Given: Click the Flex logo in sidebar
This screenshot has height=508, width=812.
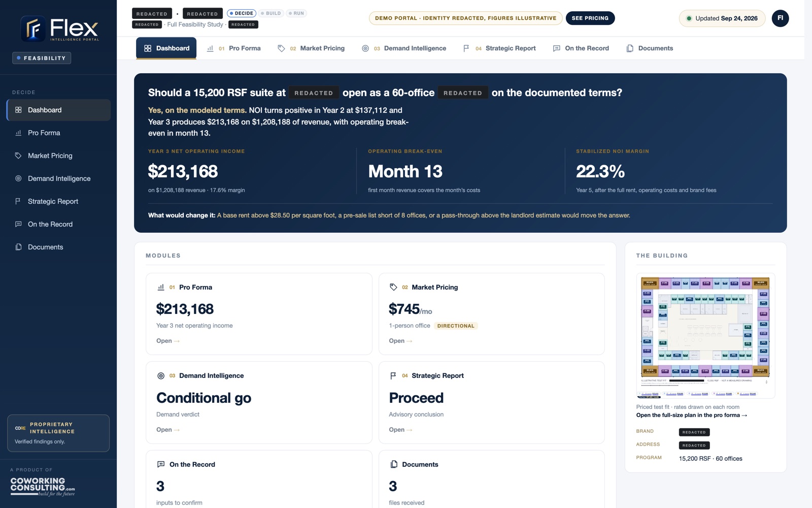Looking at the screenshot, I should pos(59,28).
